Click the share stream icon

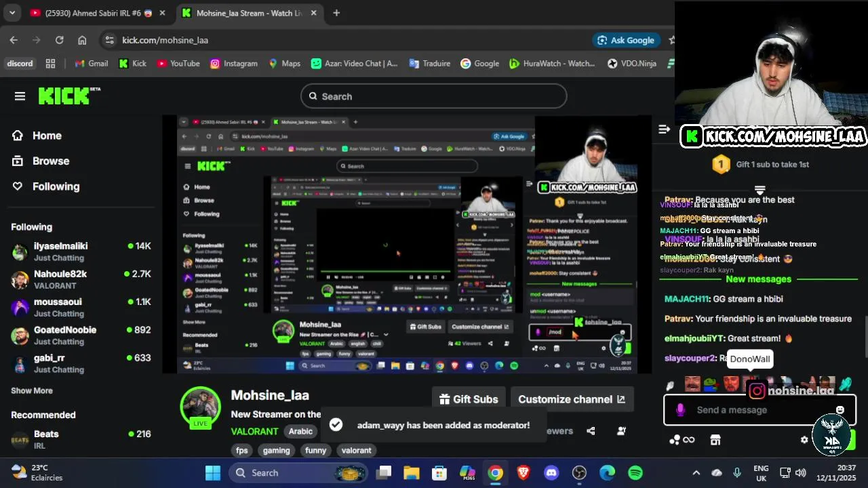pyautogui.click(x=591, y=431)
